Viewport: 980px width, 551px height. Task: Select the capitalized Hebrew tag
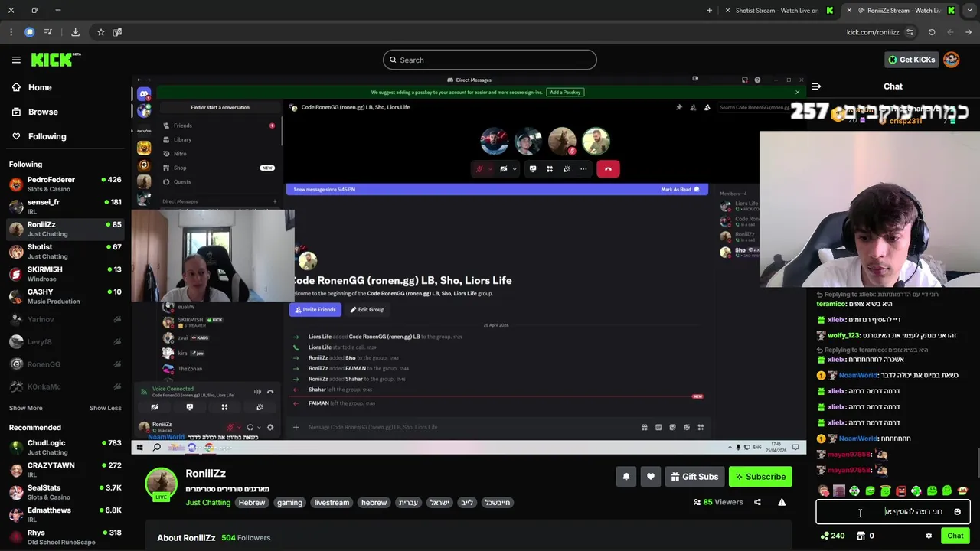click(x=251, y=503)
